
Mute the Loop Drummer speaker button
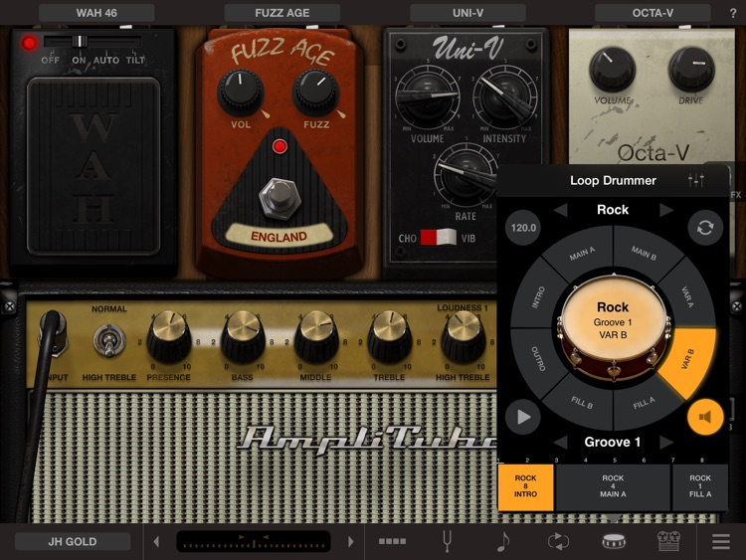click(x=705, y=417)
